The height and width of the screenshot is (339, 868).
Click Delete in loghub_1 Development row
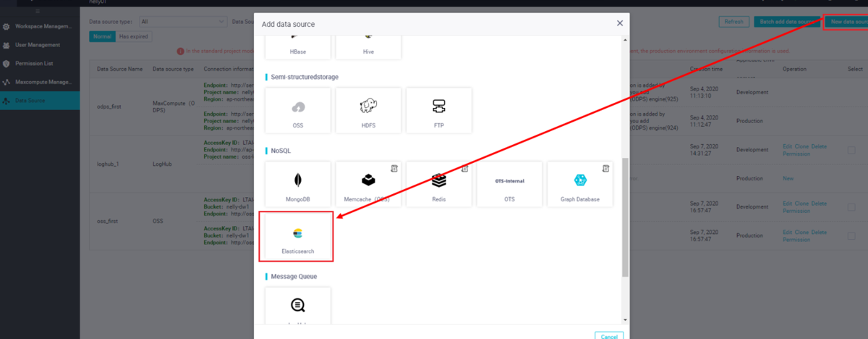point(819,146)
